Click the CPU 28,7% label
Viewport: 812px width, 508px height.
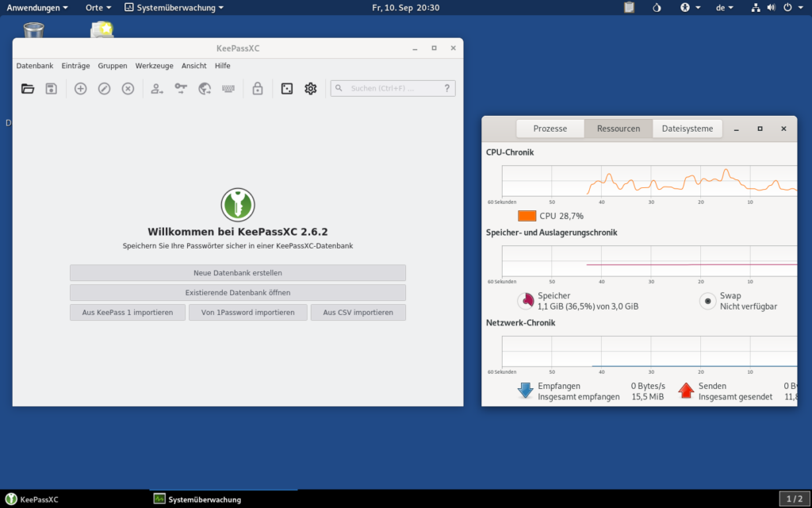point(561,216)
